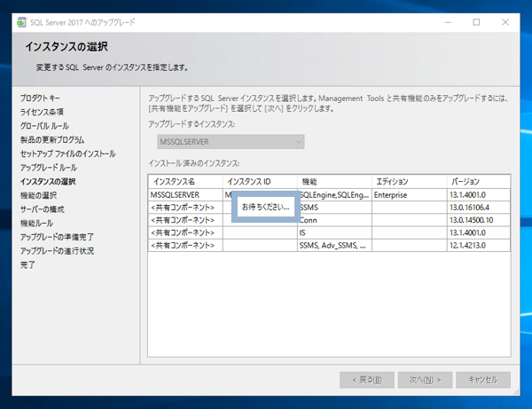The image size is (532, 409).
Task: Click the インスタンス名 column header
Action: (185, 182)
